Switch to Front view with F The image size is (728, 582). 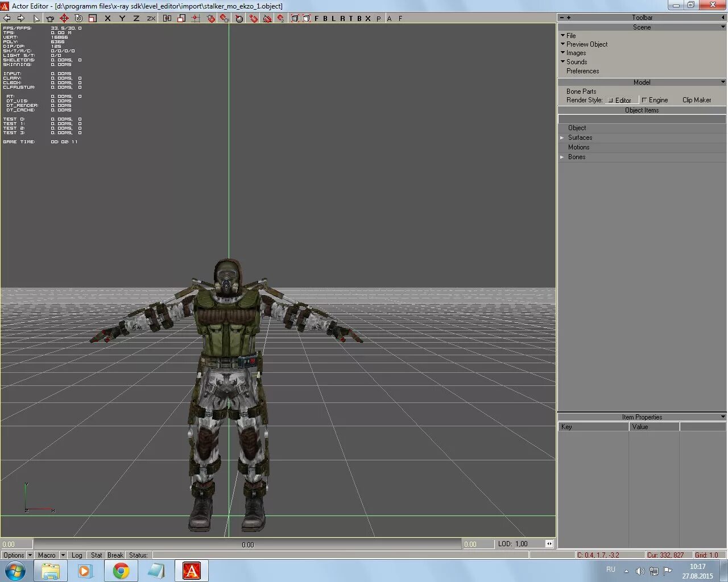pyautogui.click(x=317, y=18)
